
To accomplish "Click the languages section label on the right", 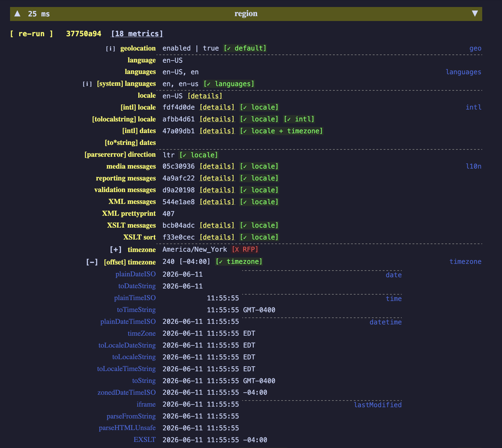I will tap(463, 72).
